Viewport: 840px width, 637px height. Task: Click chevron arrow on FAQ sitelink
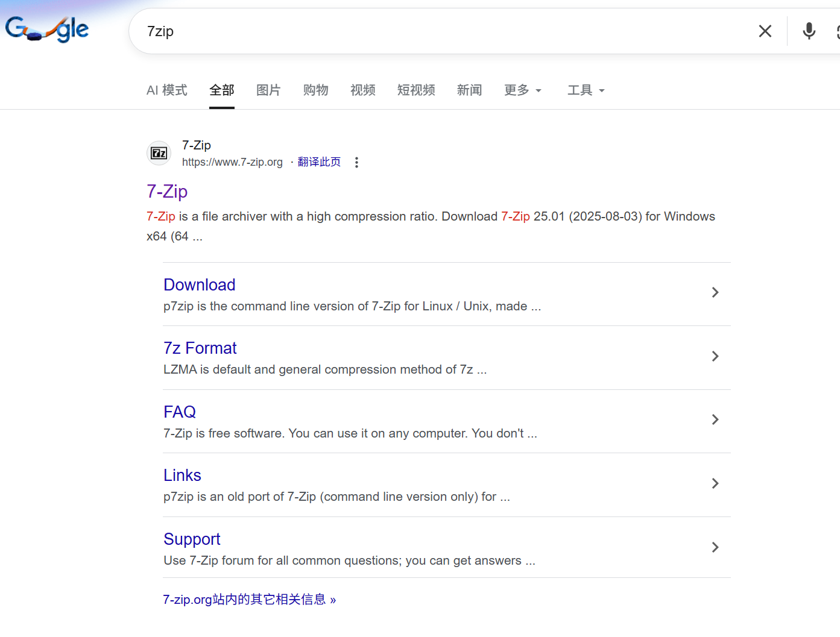coord(715,419)
